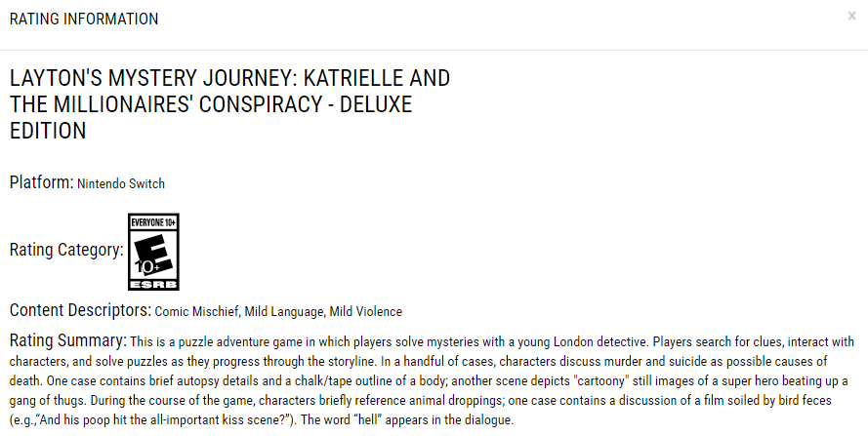Select the Mild Language descriptor
Image resolution: width=868 pixels, height=436 pixels.
(283, 311)
